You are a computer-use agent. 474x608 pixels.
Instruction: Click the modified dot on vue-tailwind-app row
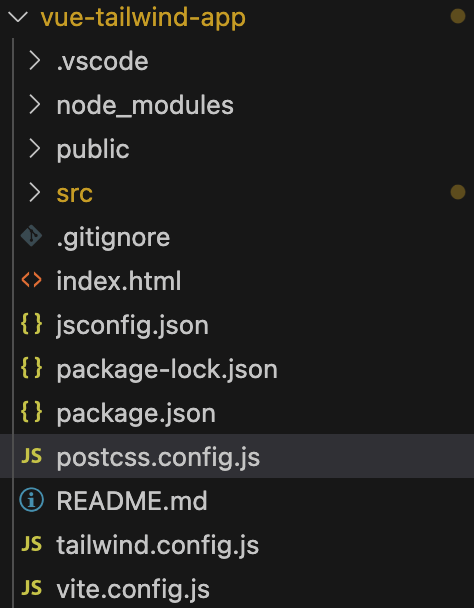coord(458,16)
